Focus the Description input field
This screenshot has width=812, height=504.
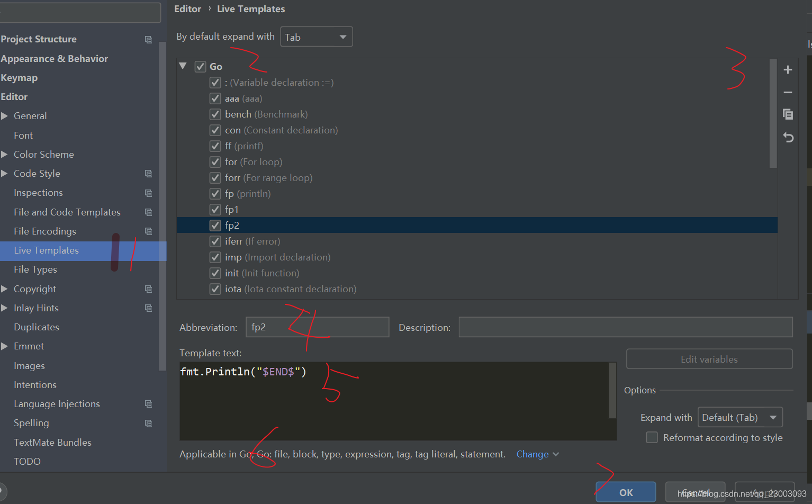[x=626, y=327]
